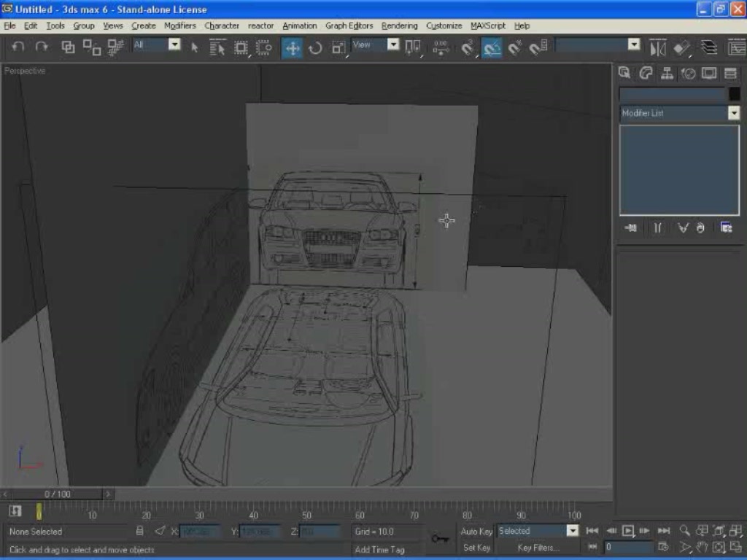Click the Set Key button
The width and height of the screenshot is (747, 560).
click(476, 548)
